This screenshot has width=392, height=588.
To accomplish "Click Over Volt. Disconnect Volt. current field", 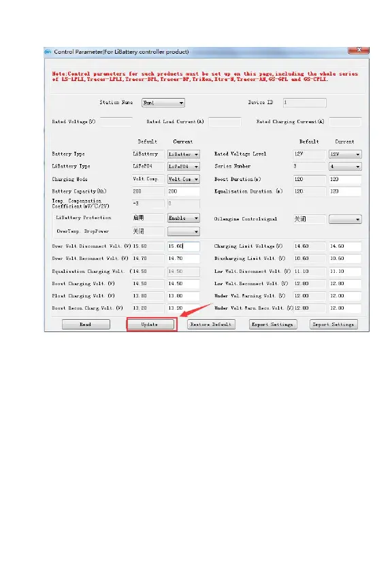I will pyautogui.click(x=184, y=246).
